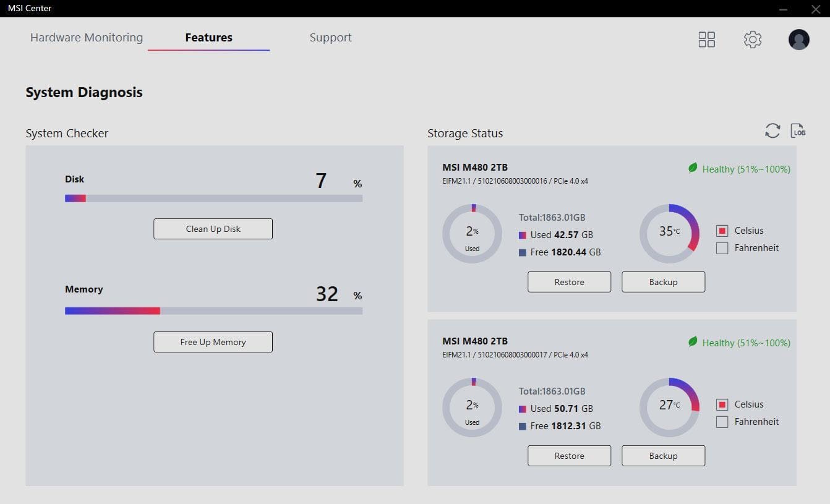Click Restore for the second MSI M480 drive
Viewport: 830px width, 504px height.
click(x=569, y=456)
